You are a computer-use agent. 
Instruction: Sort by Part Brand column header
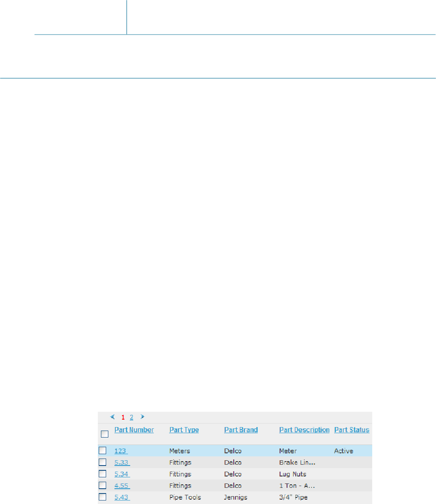click(241, 430)
